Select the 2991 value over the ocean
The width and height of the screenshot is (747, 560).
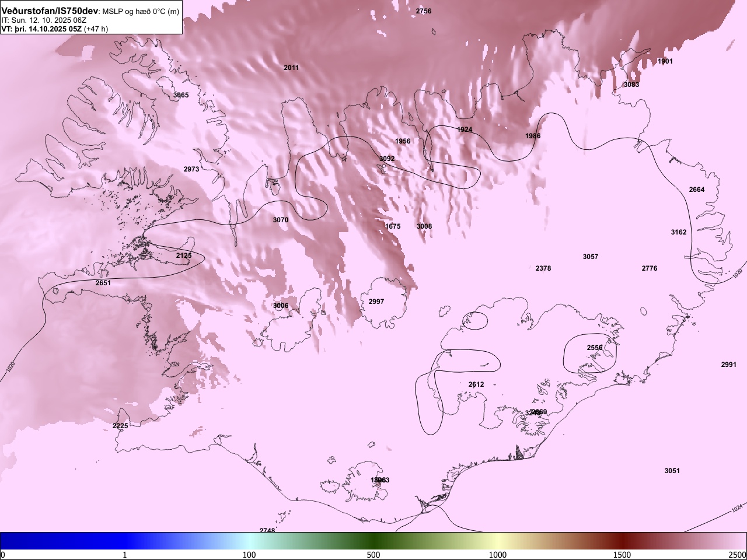tap(729, 365)
